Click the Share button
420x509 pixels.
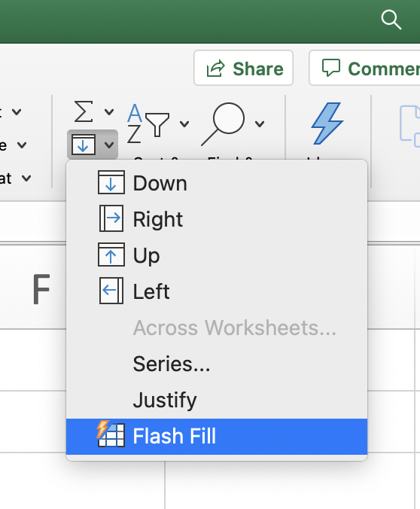pos(243,69)
